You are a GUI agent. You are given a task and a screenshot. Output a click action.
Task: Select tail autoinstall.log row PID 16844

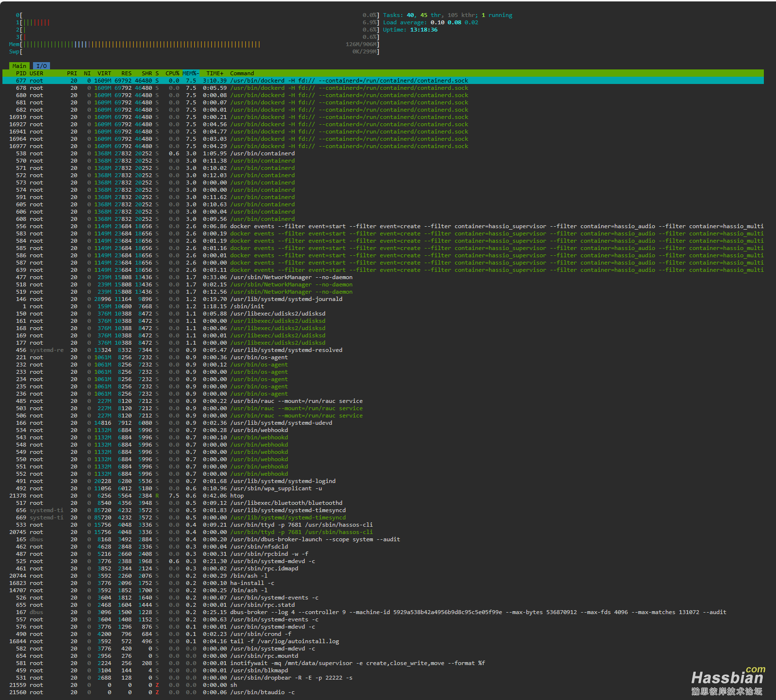coord(383,641)
